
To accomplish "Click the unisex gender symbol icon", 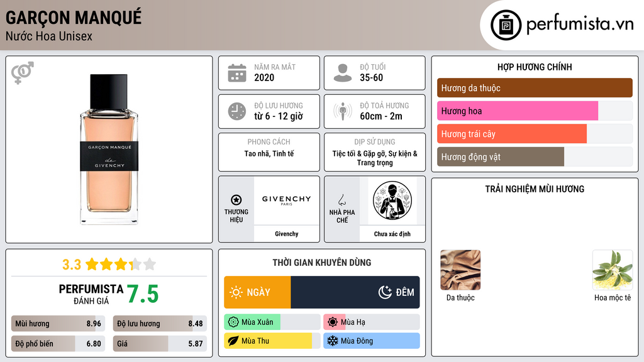I will click(23, 73).
